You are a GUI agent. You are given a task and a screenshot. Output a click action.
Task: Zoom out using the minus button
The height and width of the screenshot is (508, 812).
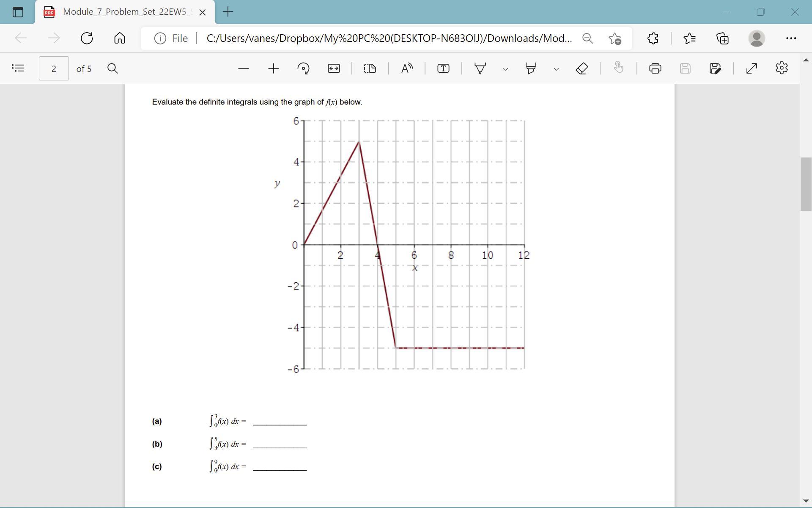pyautogui.click(x=244, y=68)
